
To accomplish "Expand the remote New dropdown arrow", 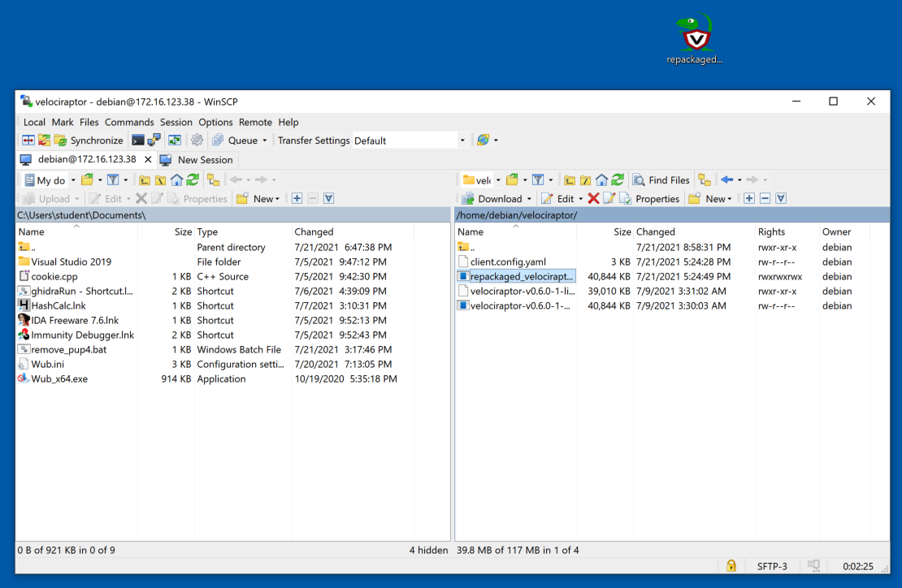I will [730, 199].
